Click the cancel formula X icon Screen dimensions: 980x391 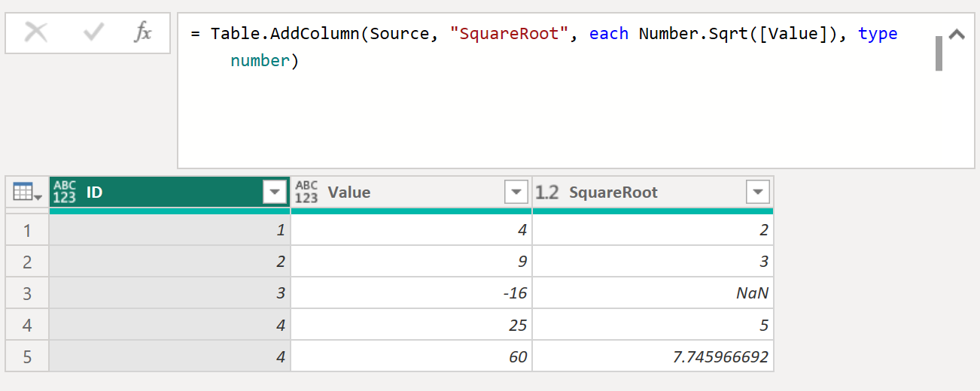tap(35, 32)
